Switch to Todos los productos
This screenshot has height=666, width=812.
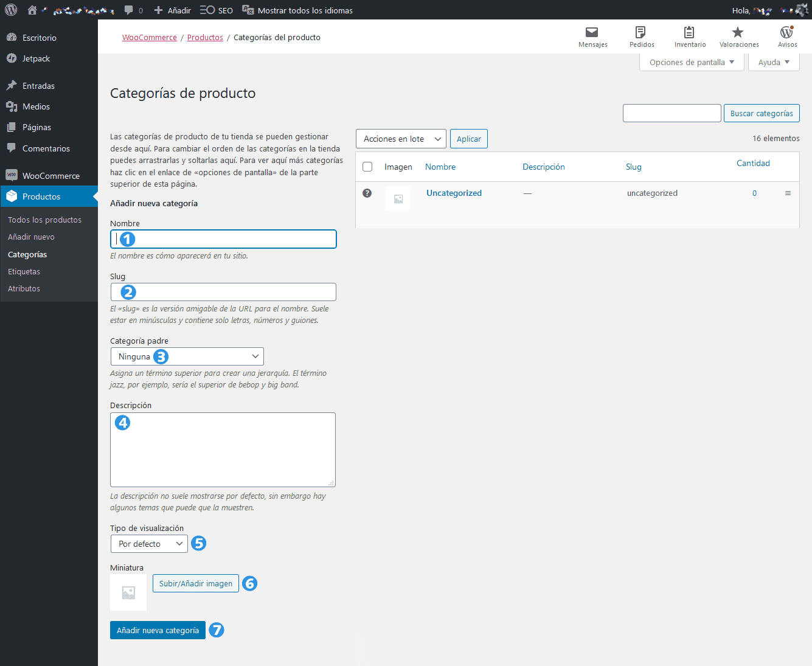pyautogui.click(x=44, y=220)
